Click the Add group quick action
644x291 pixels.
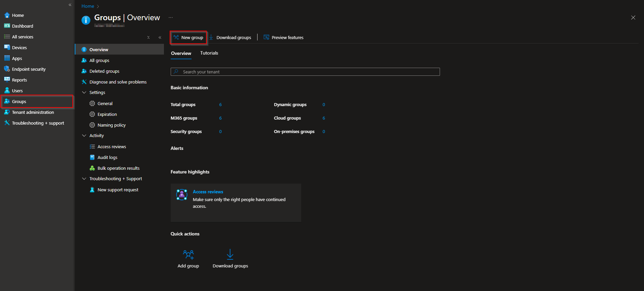188,259
